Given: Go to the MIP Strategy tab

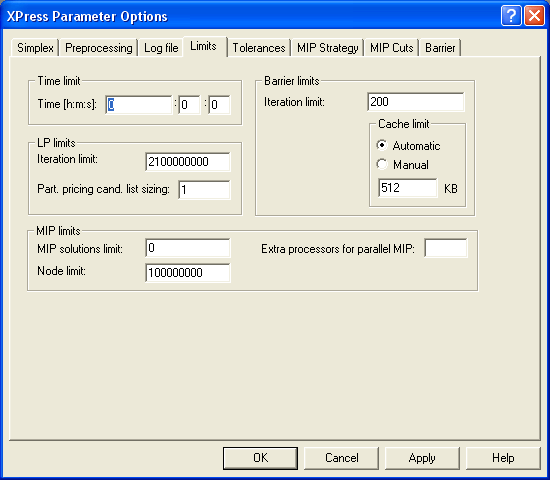Looking at the screenshot, I should coord(328,48).
